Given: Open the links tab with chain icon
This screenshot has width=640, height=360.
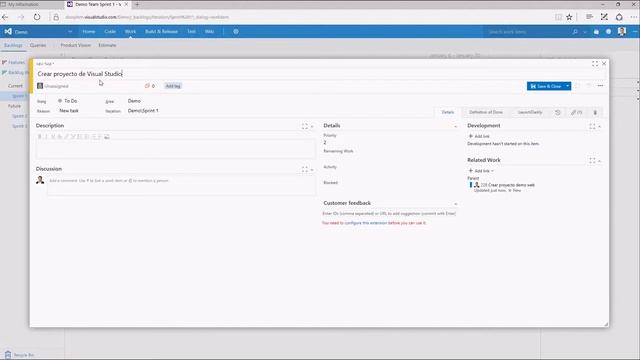Looking at the screenshot, I should [576, 112].
